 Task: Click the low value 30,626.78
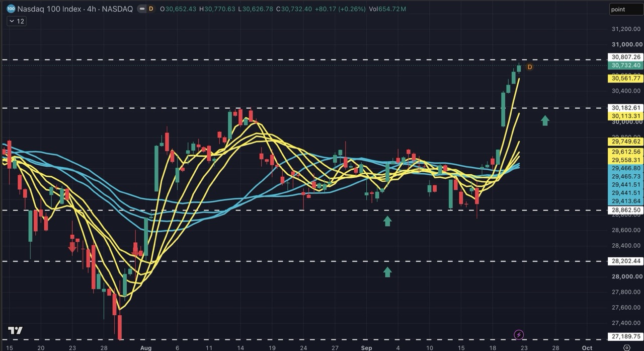[258, 9]
